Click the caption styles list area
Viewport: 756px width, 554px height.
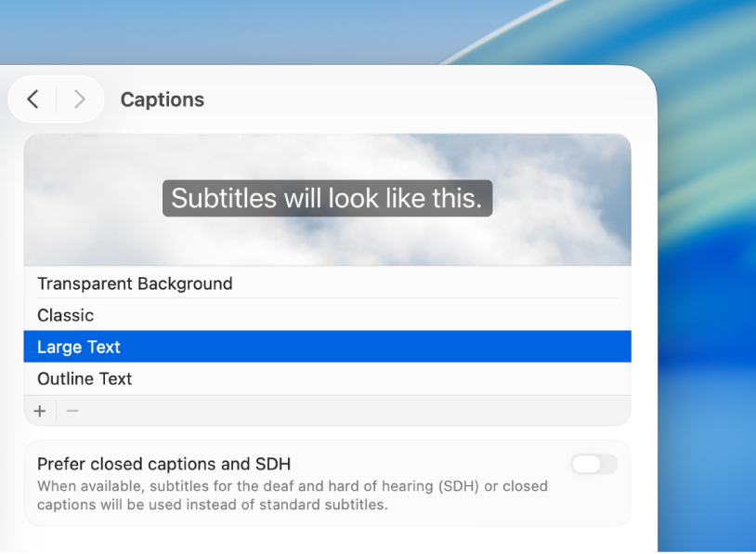pyautogui.click(x=327, y=330)
